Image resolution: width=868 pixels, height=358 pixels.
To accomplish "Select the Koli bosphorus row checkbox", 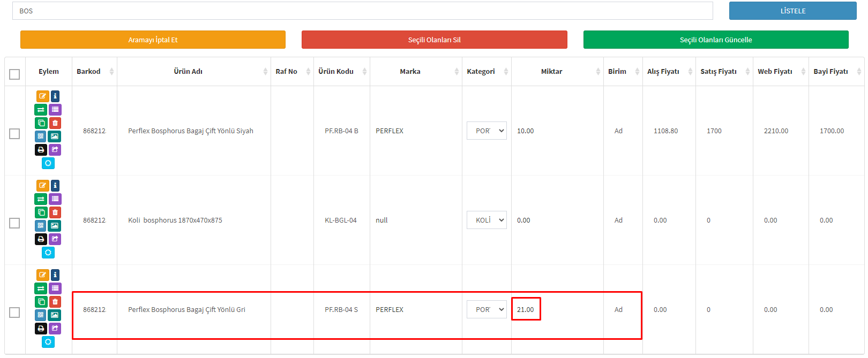I will [14, 223].
